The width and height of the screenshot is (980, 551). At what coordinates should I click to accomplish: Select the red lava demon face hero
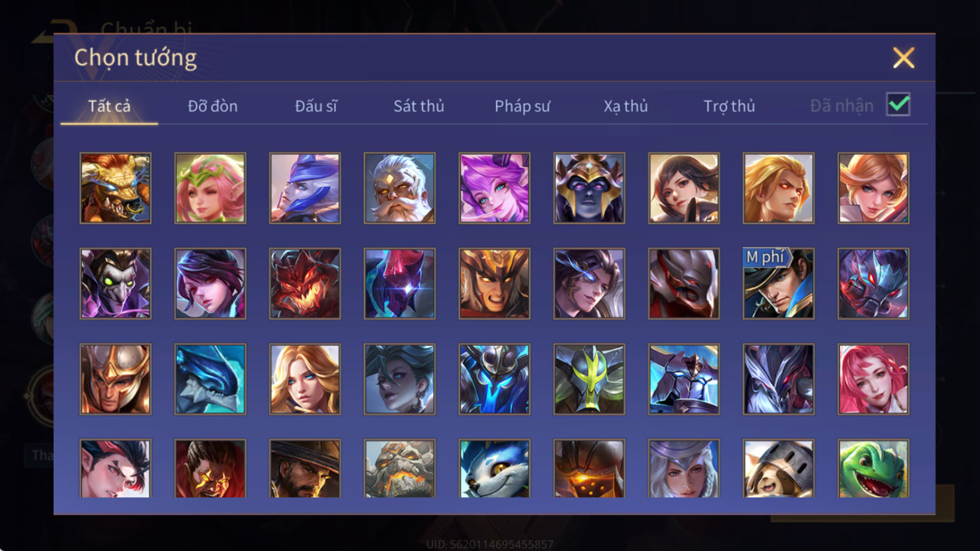(x=304, y=283)
